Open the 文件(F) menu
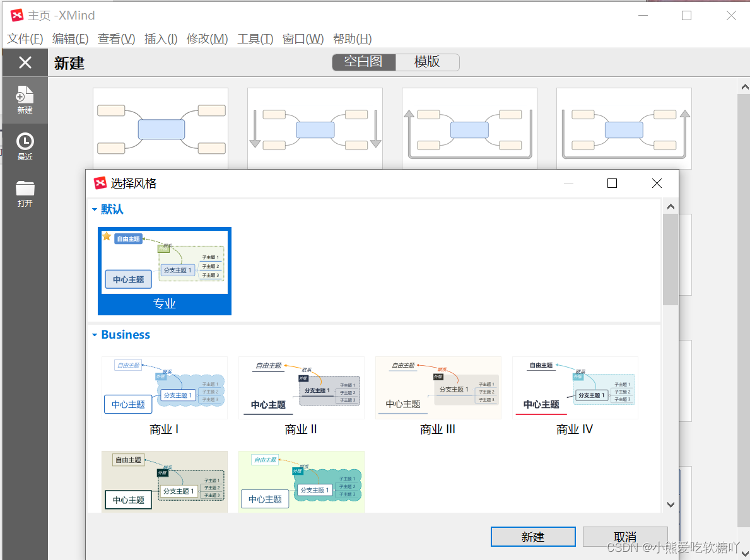 tap(25, 38)
